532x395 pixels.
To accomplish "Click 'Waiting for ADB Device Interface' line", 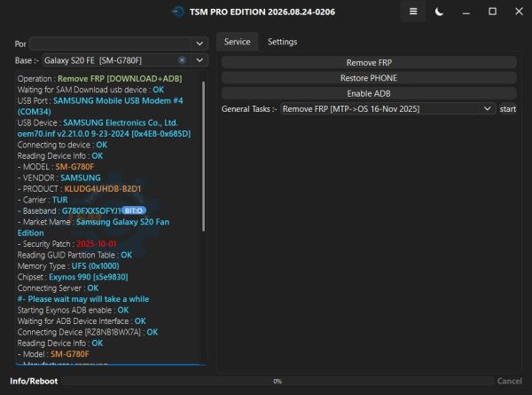I will (x=82, y=321).
